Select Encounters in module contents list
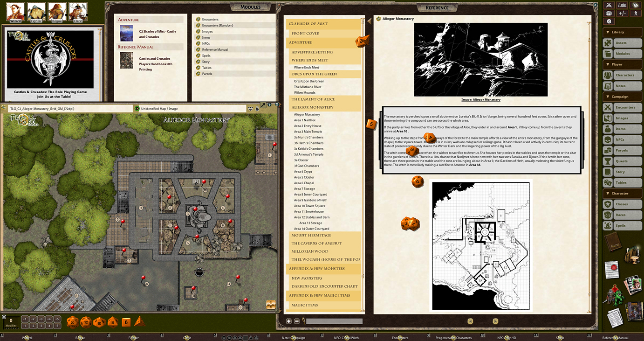 210,19
